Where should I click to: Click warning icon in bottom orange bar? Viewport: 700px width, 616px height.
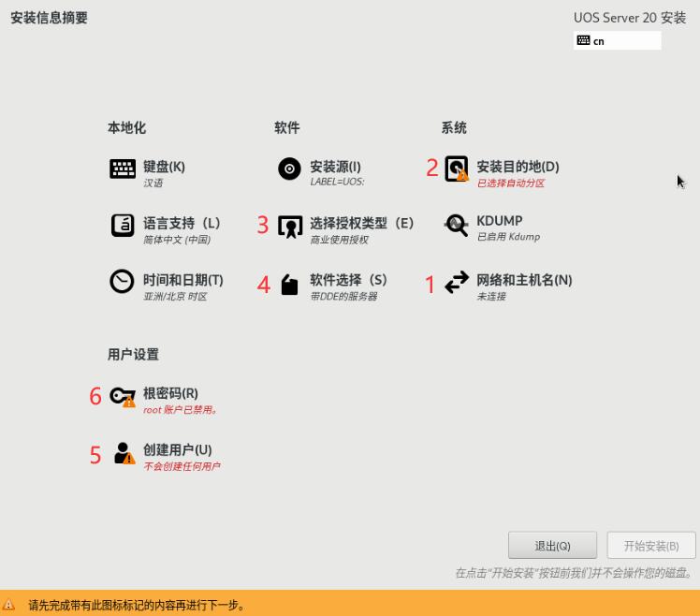(x=9, y=605)
